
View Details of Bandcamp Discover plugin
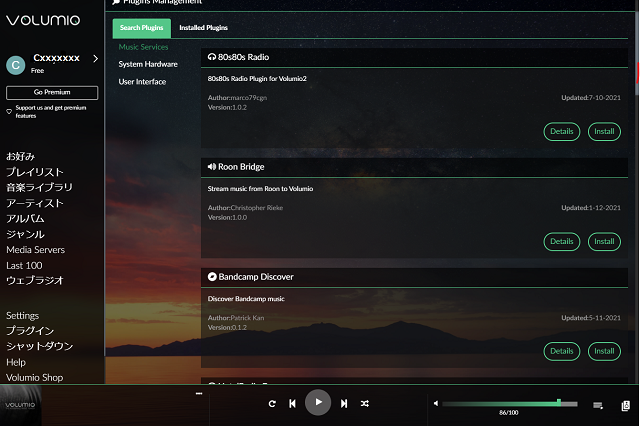562,351
